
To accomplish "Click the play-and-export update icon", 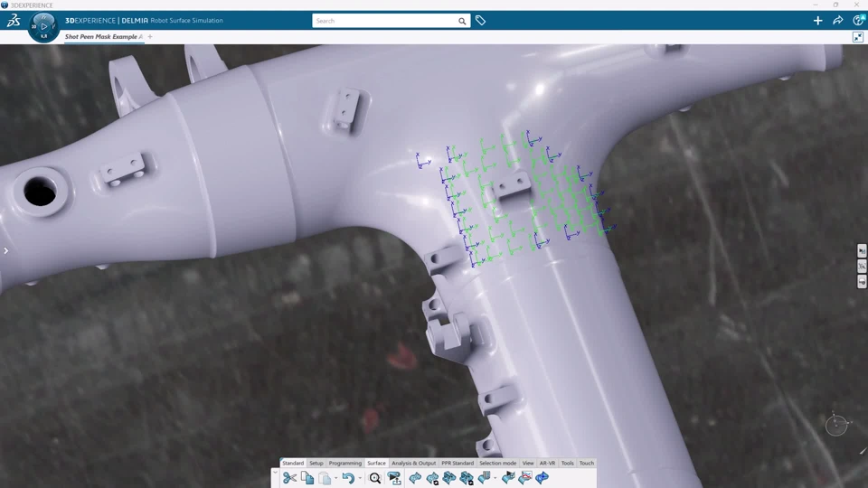I will point(394,478).
